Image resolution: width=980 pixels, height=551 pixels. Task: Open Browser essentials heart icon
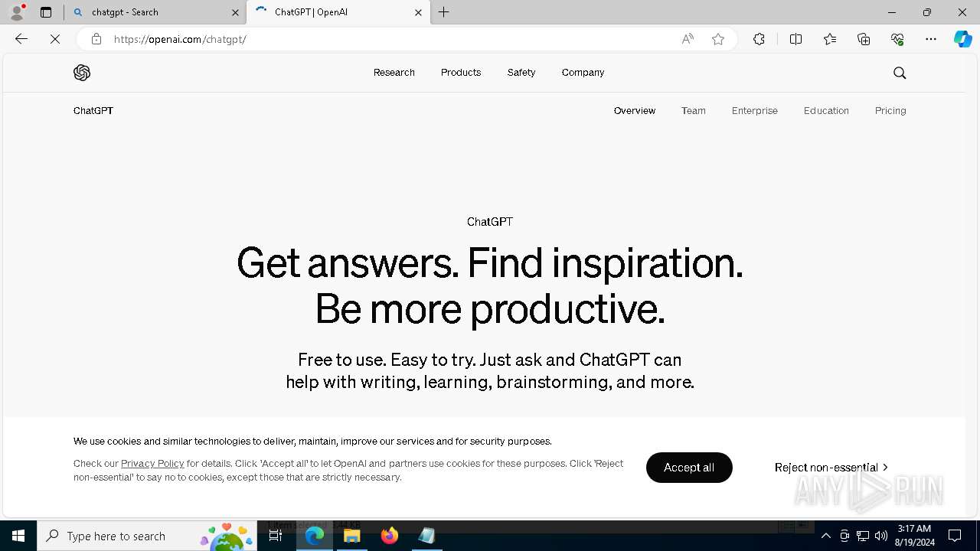click(897, 39)
